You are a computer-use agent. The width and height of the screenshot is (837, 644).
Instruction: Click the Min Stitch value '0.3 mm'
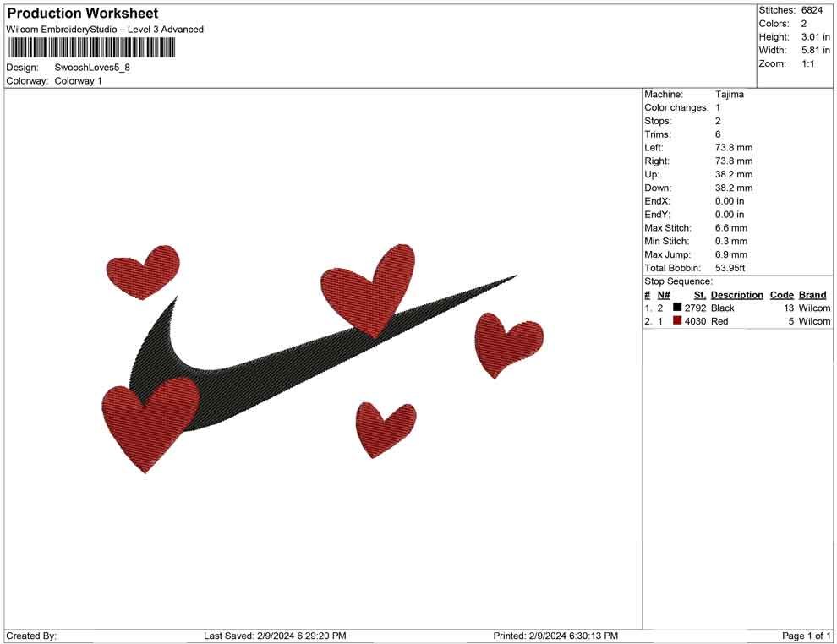pos(730,241)
